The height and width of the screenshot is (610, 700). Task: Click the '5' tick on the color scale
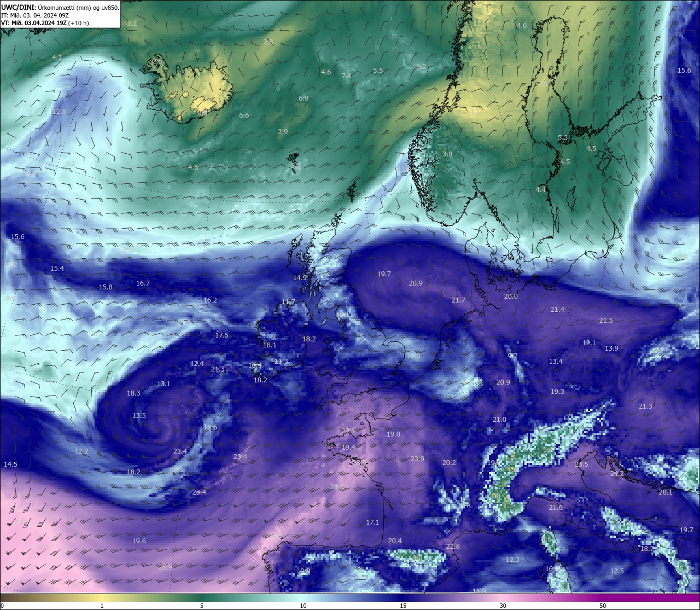coord(202,606)
